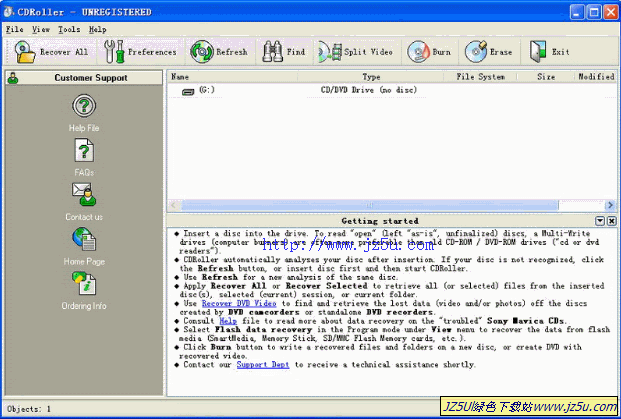The height and width of the screenshot is (419, 621).
Task: Launch the Split Video tool
Action: (355, 52)
